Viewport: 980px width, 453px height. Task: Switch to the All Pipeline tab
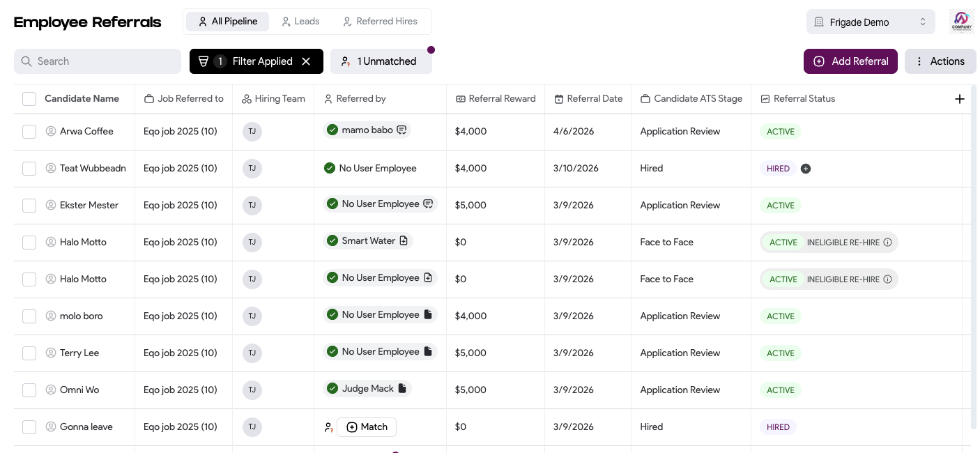click(x=227, y=22)
